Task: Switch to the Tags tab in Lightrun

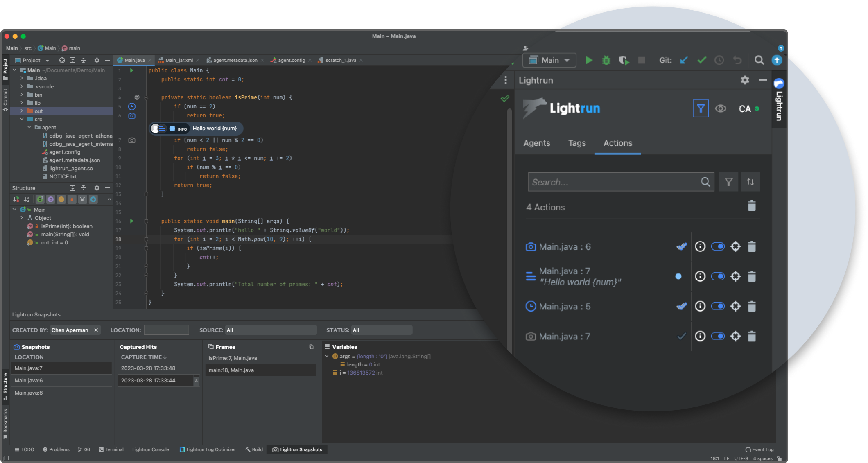Action: (576, 143)
